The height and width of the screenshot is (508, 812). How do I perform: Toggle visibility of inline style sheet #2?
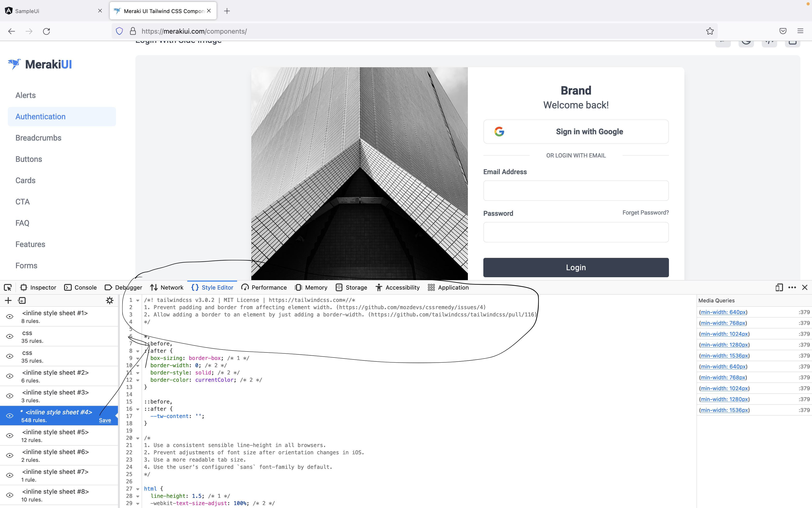click(x=10, y=376)
